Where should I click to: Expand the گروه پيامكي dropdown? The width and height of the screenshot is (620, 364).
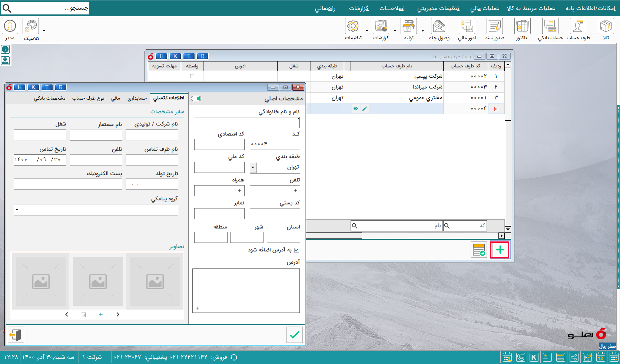(16, 210)
